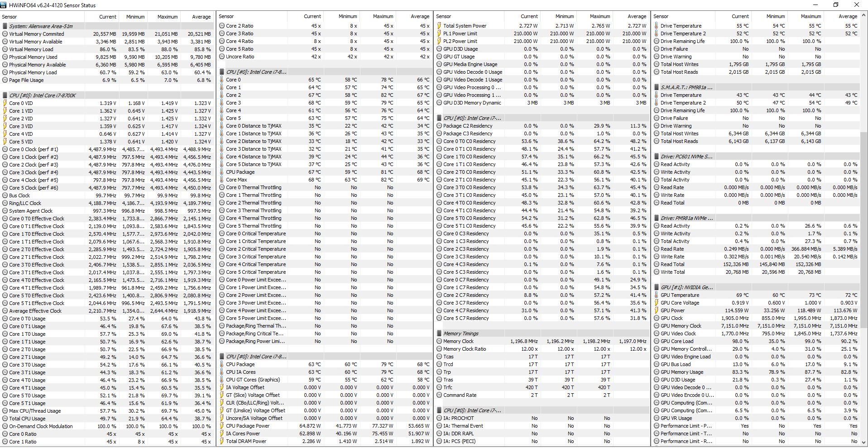Click the vertical scrollbar at right edge
Viewport: 868px width, 448px height.
point(864,229)
